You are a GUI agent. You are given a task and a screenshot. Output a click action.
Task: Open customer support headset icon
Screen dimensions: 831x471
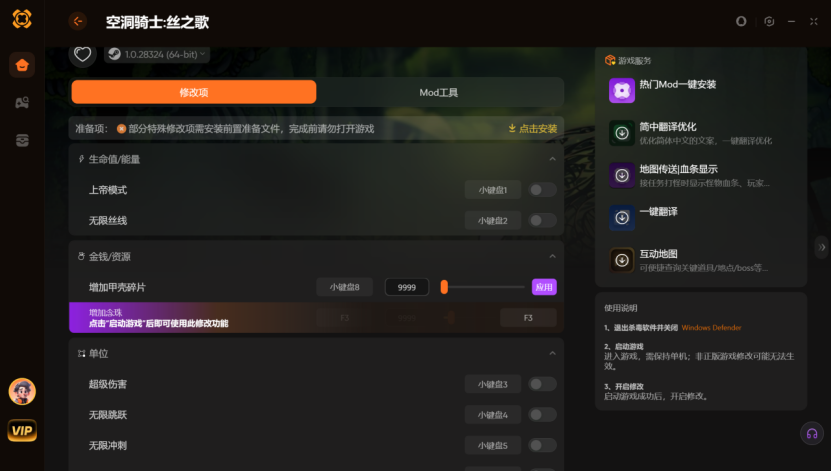click(x=811, y=433)
